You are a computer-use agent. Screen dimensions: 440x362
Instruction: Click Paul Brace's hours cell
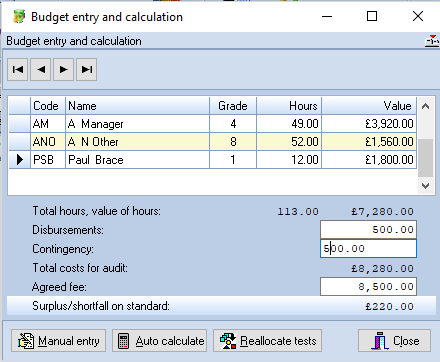(289, 160)
